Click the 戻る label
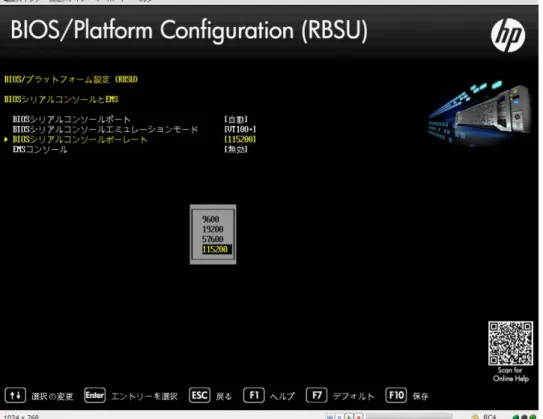543x419 pixels. click(x=224, y=396)
